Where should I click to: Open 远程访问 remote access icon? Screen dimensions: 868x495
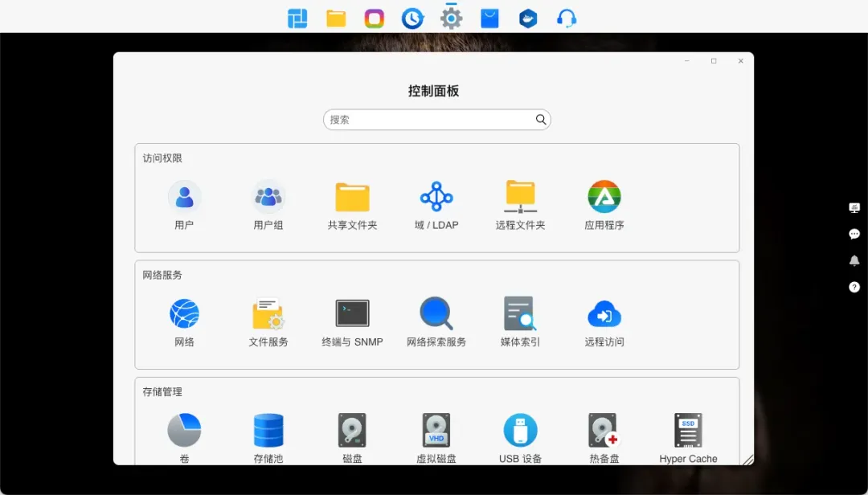[604, 313]
